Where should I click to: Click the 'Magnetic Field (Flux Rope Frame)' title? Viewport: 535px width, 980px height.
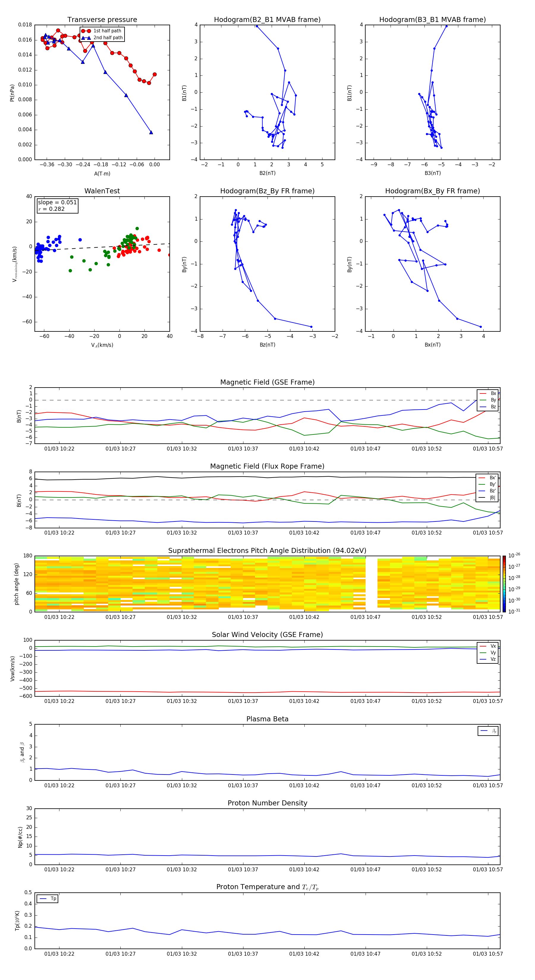tap(267, 467)
